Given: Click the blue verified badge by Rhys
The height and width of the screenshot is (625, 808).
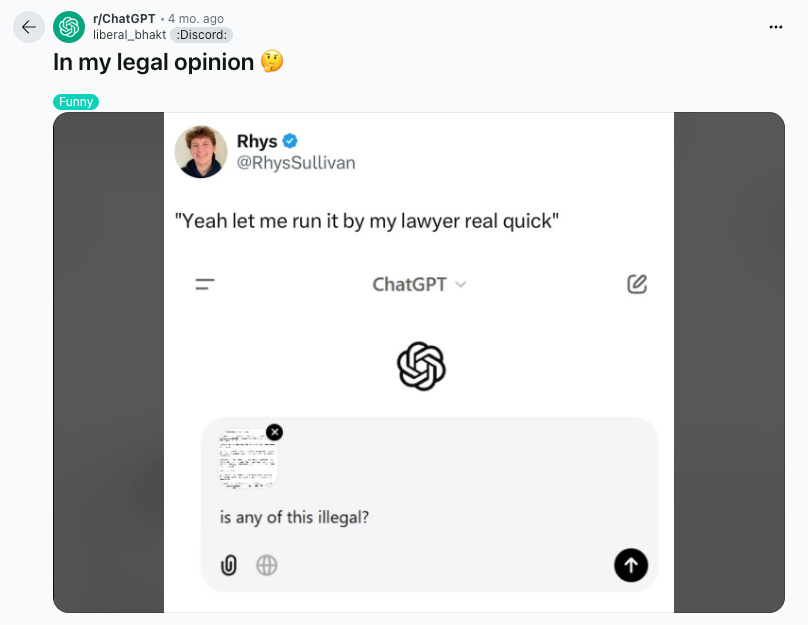Looking at the screenshot, I should click(x=290, y=141).
